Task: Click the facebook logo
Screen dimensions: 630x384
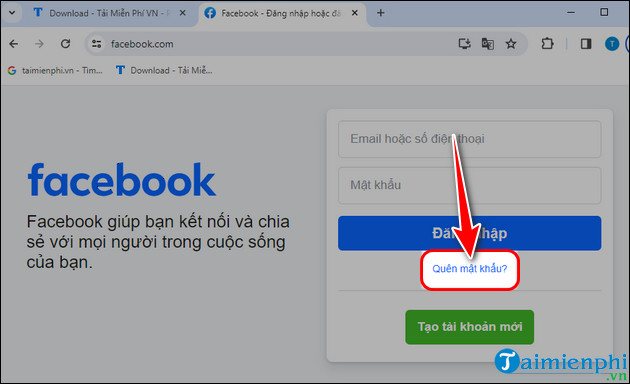Action: coord(122,180)
